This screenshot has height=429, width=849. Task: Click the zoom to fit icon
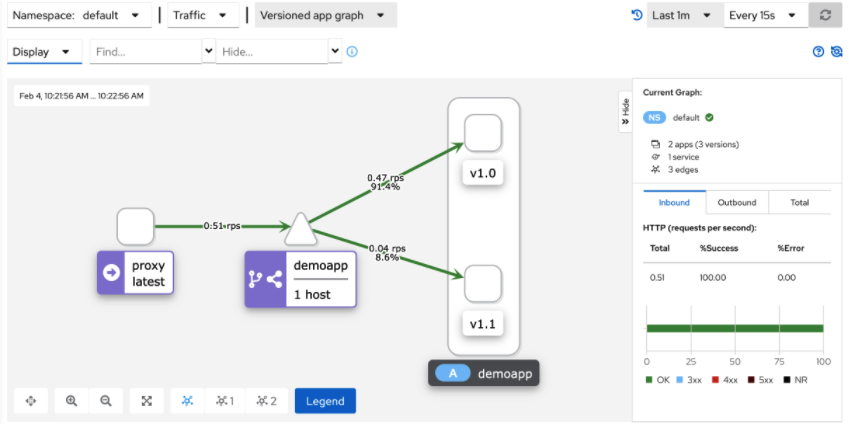147,401
